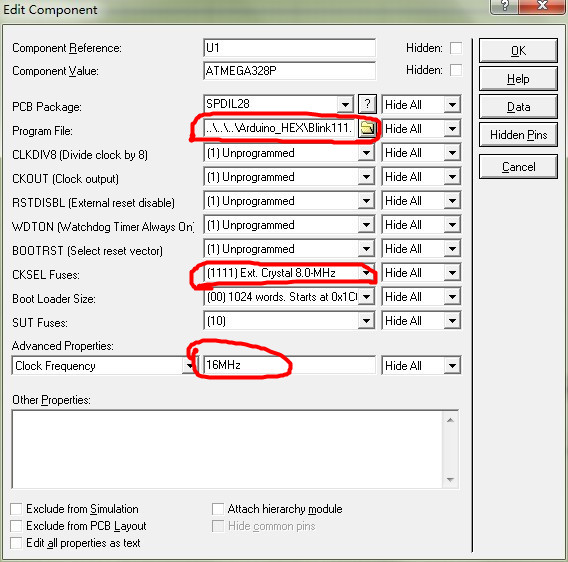The width and height of the screenshot is (568, 562).
Task: Open the PCB Package SPDIL28 dropdown
Action: point(345,105)
